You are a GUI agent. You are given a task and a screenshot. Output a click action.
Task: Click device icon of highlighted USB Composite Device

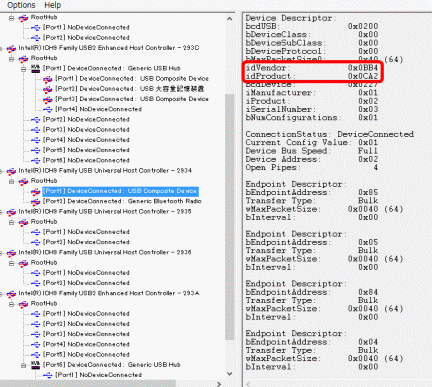pyautogui.click(x=35, y=191)
